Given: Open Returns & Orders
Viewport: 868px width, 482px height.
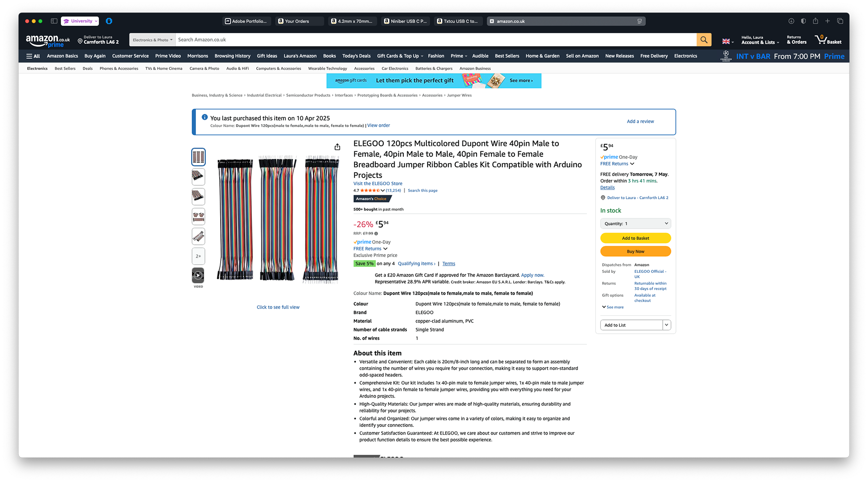Looking at the screenshot, I should [796, 40].
